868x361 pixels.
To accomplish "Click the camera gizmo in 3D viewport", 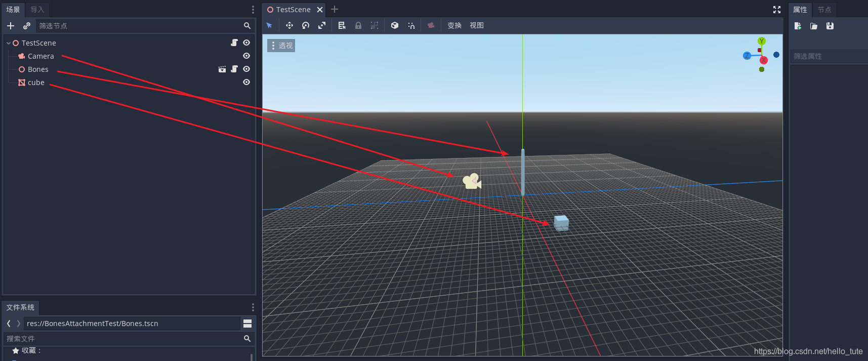I will [x=472, y=181].
